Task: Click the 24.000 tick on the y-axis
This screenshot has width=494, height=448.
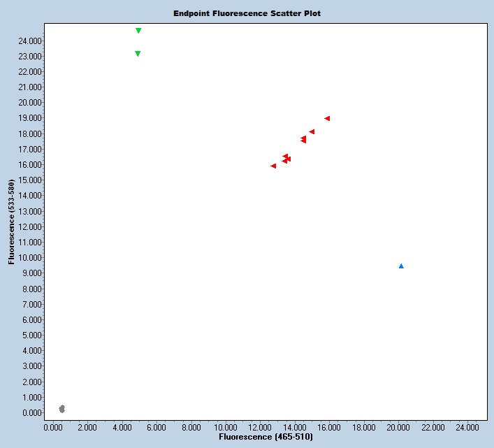Action: click(28, 41)
